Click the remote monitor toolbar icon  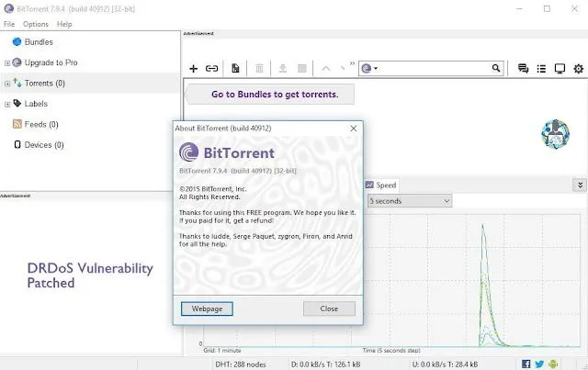pos(560,69)
